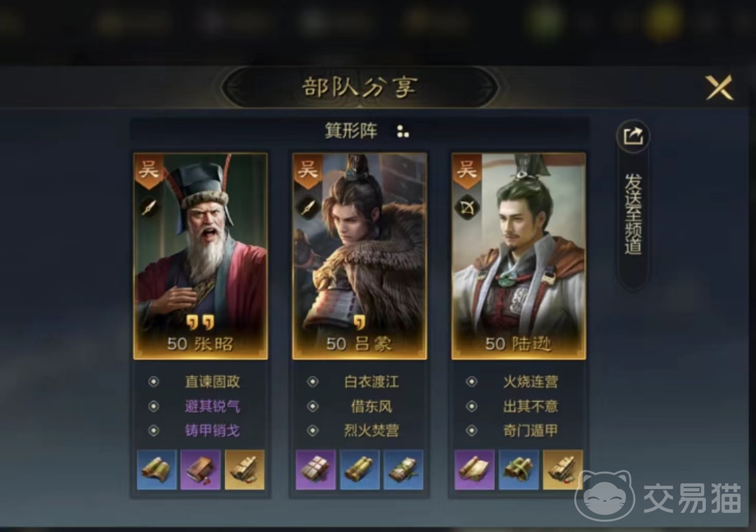
Task: Click the 发送至频道 button
Action: [633, 214]
